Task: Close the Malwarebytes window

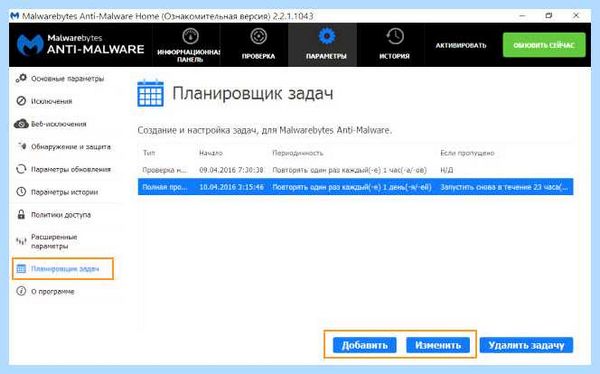Action: coord(576,16)
